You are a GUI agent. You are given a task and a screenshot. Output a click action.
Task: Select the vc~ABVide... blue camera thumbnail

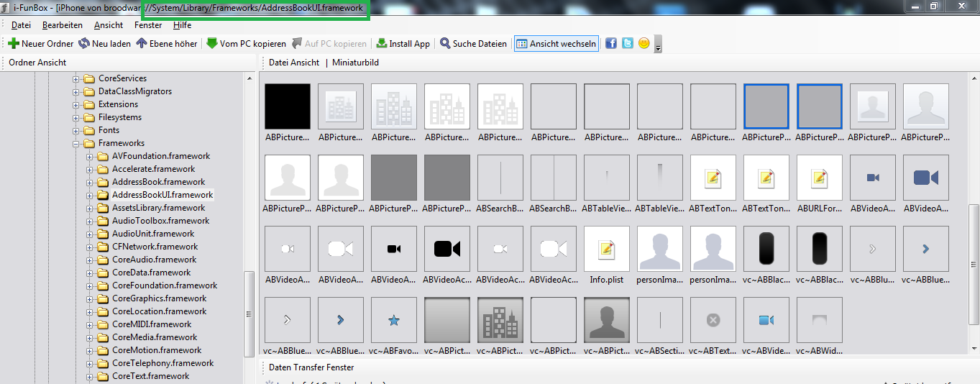pos(766,320)
